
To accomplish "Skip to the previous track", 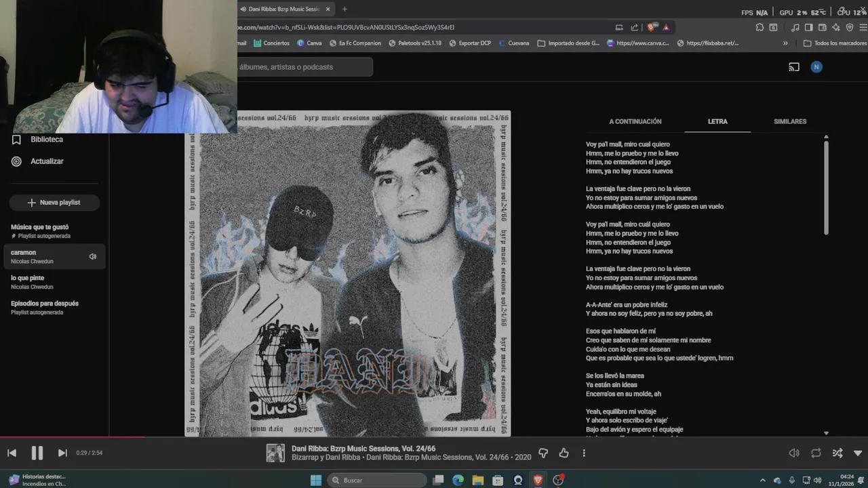I will 12,453.
